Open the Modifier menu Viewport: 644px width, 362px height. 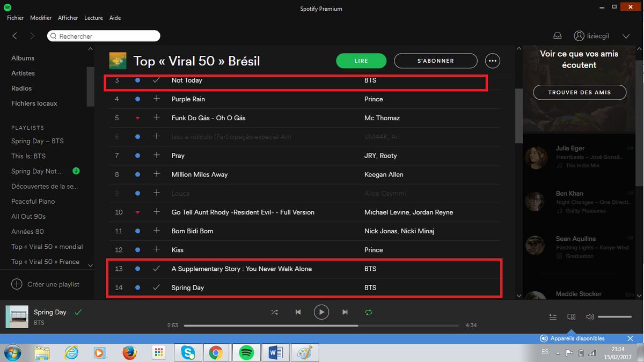tap(41, 18)
